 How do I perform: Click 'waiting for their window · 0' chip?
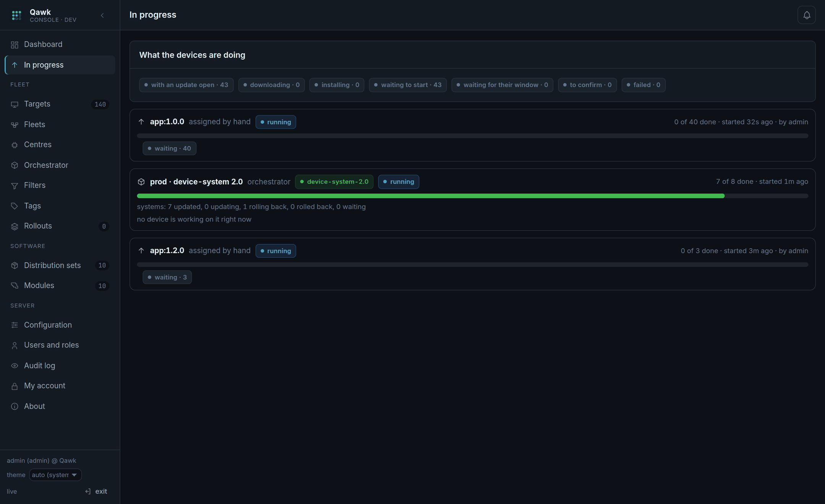[x=502, y=85]
